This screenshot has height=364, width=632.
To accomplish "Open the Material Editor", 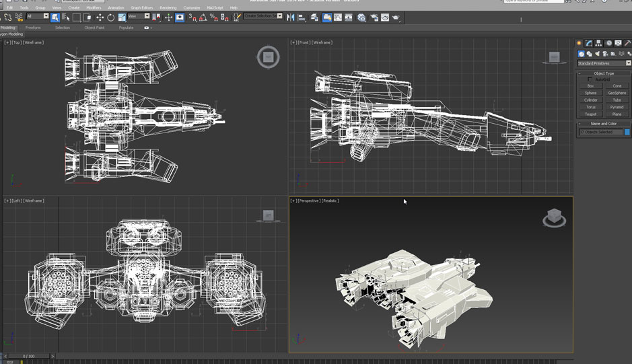I will (361, 17).
